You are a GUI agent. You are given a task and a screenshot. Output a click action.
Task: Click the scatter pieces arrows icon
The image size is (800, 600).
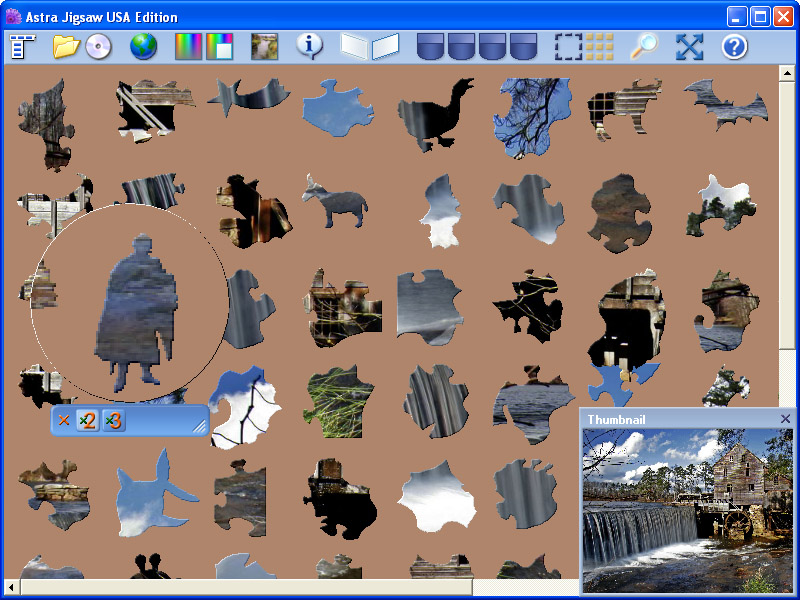tap(688, 45)
